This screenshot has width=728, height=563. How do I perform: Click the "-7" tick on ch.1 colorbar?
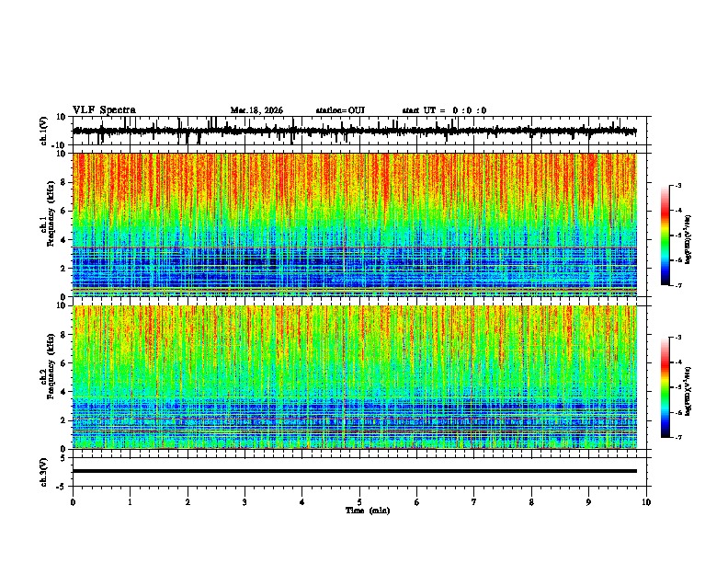678,286
